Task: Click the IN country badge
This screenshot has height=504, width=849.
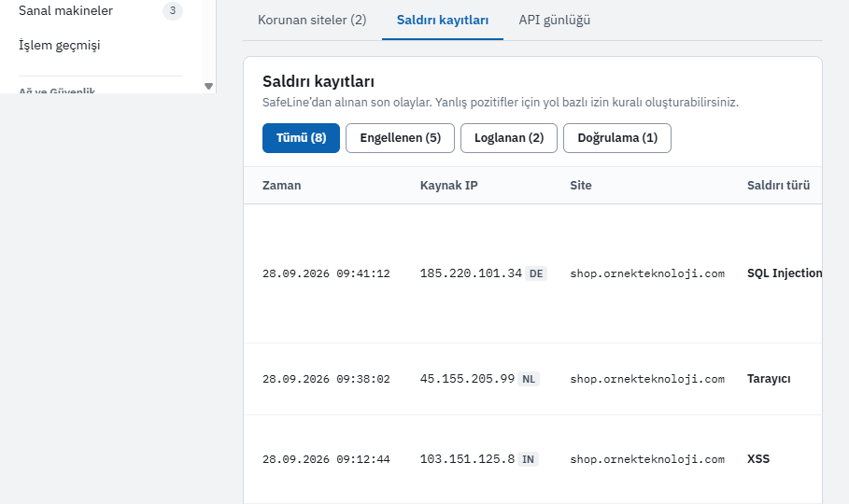Action: coord(528,459)
